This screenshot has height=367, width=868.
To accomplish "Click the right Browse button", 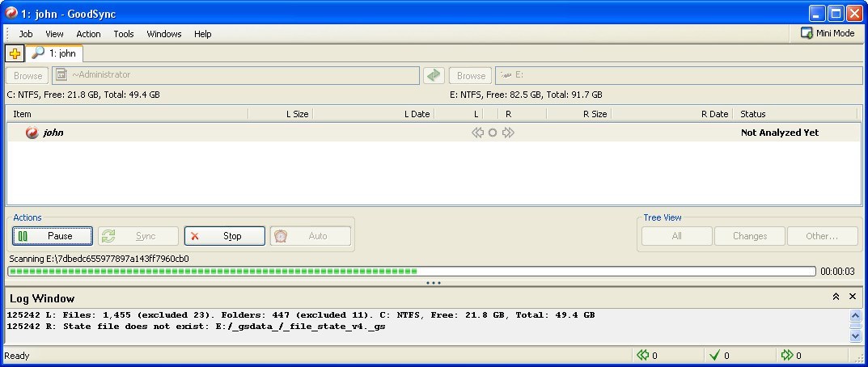I will 471,76.
